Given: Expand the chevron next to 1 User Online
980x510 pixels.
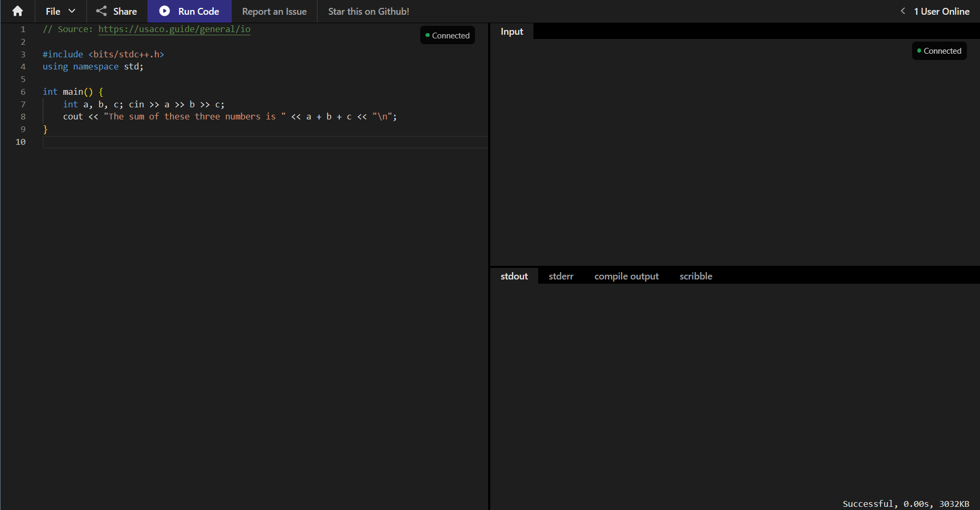Looking at the screenshot, I should click(903, 11).
